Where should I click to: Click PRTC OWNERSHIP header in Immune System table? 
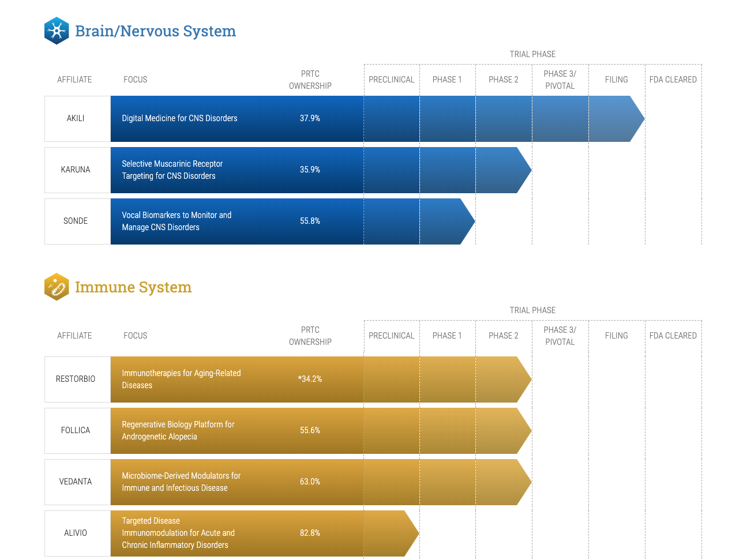[x=310, y=336]
